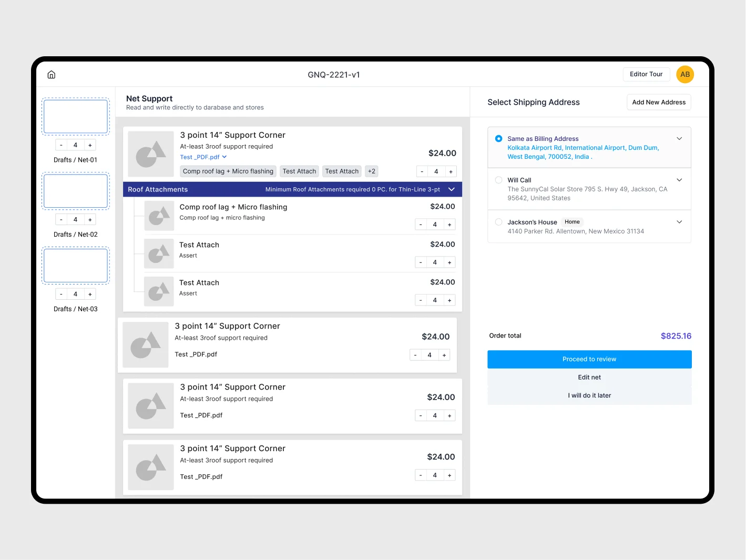The image size is (746, 560).
Task: Click the home icon in the header
Action: pyautogui.click(x=52, y=75)
